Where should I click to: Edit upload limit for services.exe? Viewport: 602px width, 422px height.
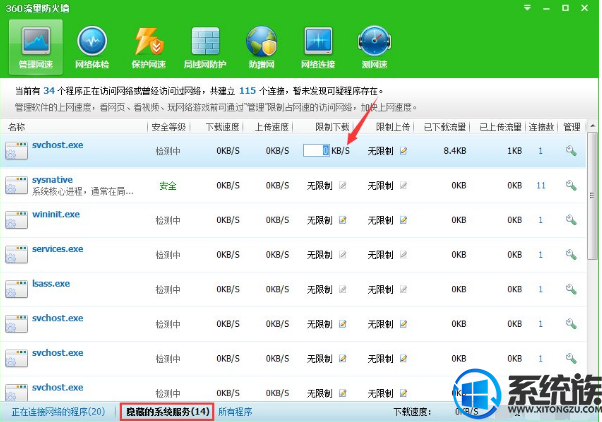pyautogui.click(x=403, y=255)
